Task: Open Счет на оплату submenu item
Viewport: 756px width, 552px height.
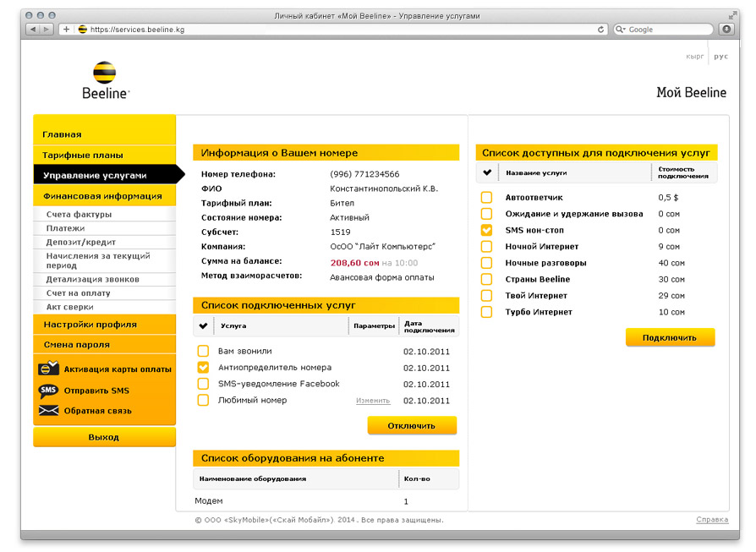Action: click(x=105, y=293)
